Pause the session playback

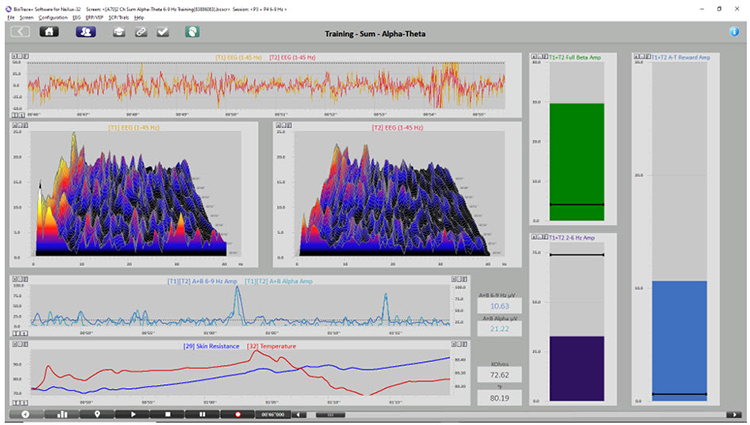tap(203, 413)
